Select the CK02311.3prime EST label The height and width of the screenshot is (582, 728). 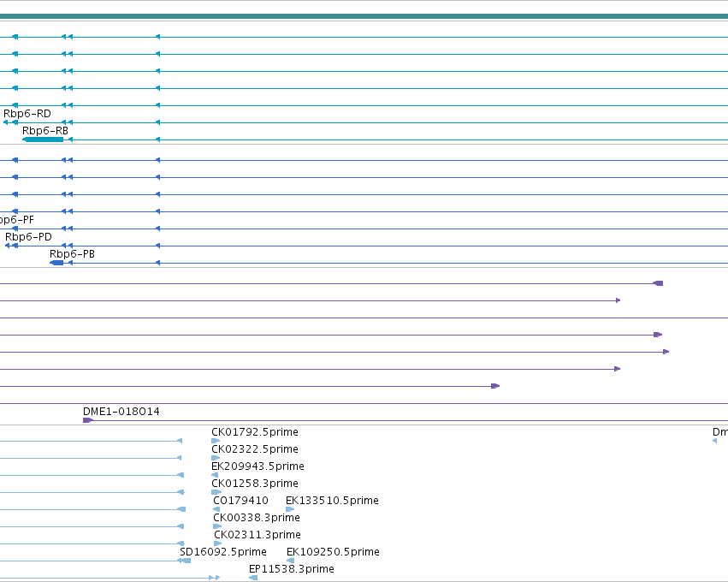[257, 535]
